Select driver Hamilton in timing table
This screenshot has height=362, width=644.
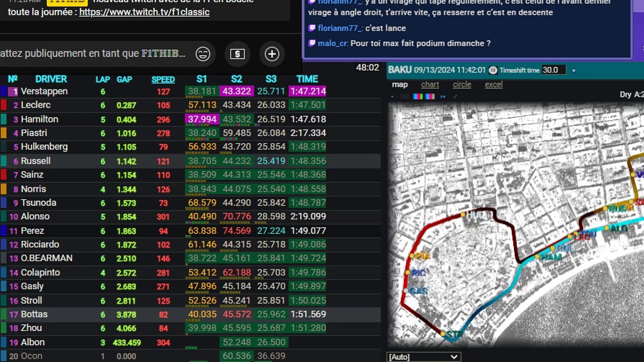pyautogui.click(x=39, y=119)
